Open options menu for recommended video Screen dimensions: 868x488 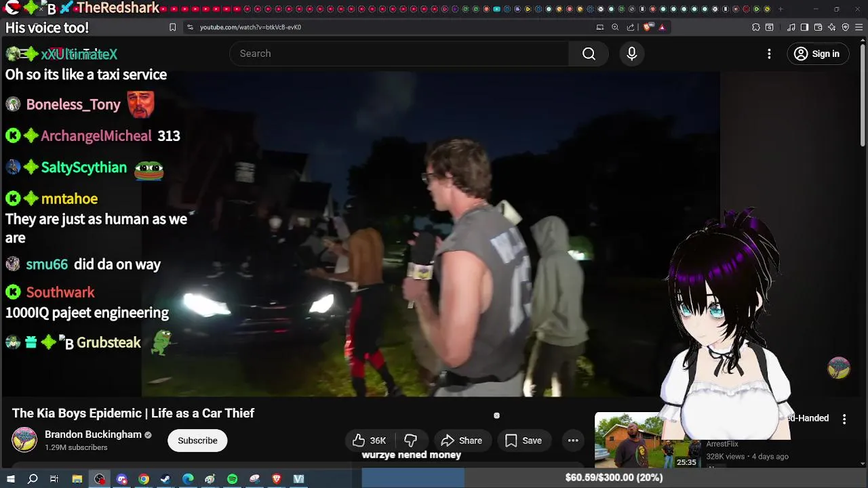(x=844, y=420)
